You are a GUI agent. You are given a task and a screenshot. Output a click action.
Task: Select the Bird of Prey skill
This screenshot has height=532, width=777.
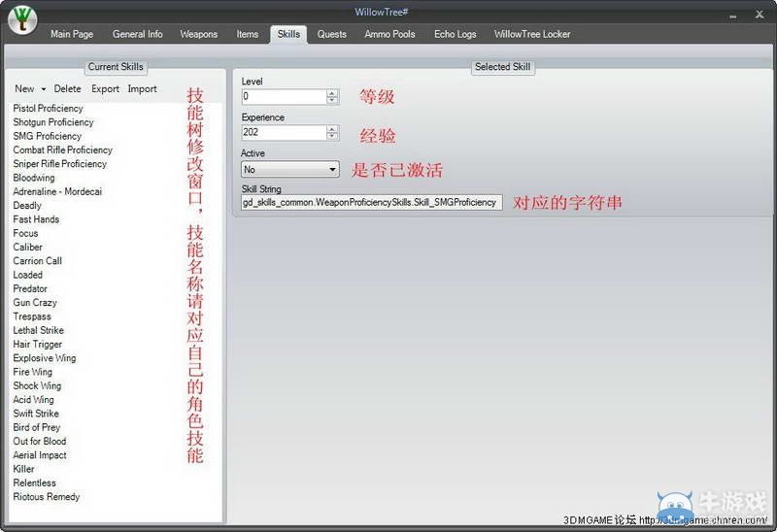click(x=37, y=427)
